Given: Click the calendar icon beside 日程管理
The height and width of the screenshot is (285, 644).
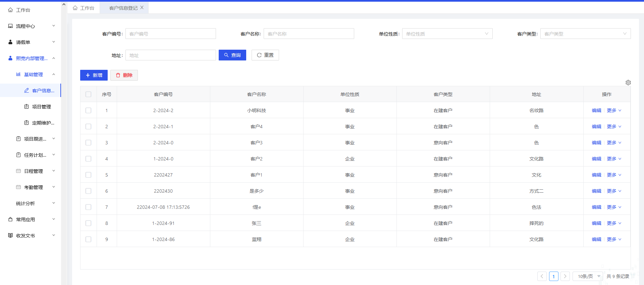Looking at the screenshot, I should (18, 171).
